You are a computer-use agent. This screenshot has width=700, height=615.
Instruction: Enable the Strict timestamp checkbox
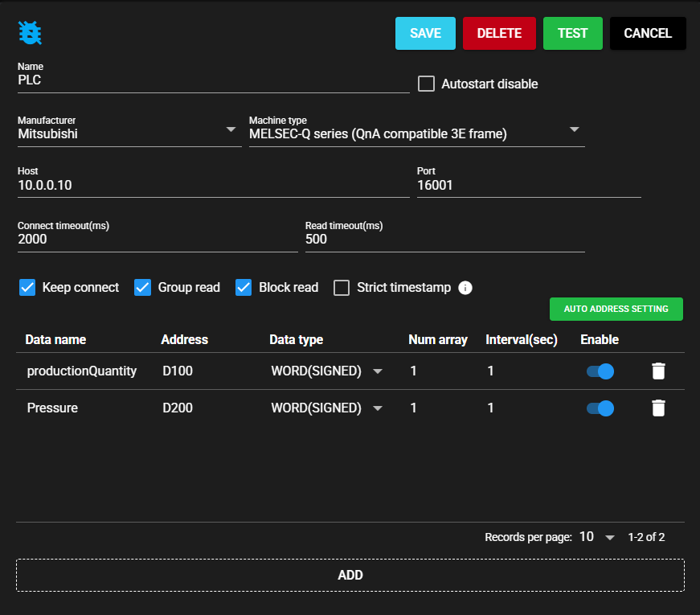[342, 288]
